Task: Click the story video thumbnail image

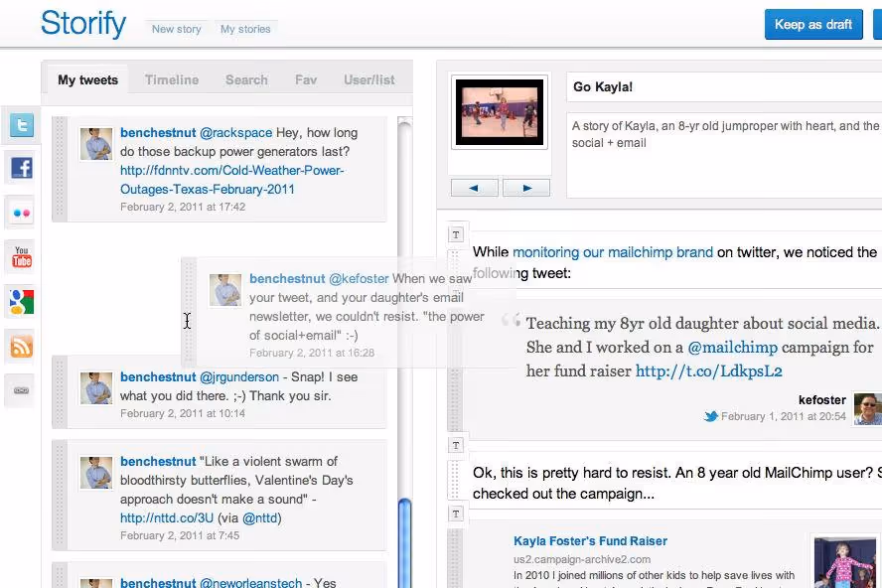Action: (500, 112)
